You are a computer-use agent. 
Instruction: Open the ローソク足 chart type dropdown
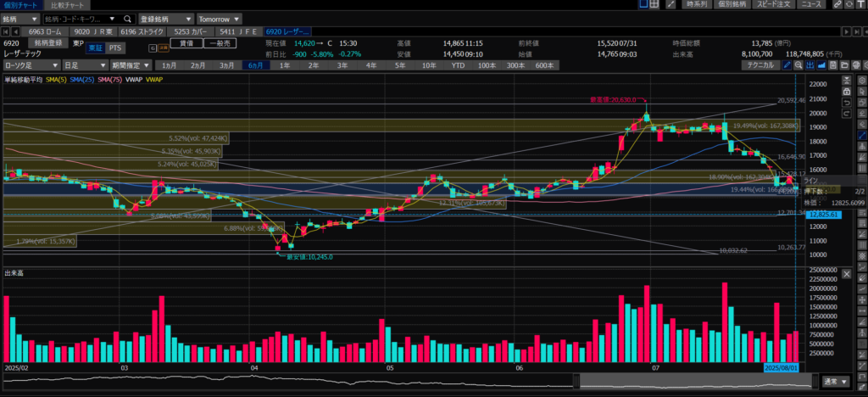tap(31, 65)
